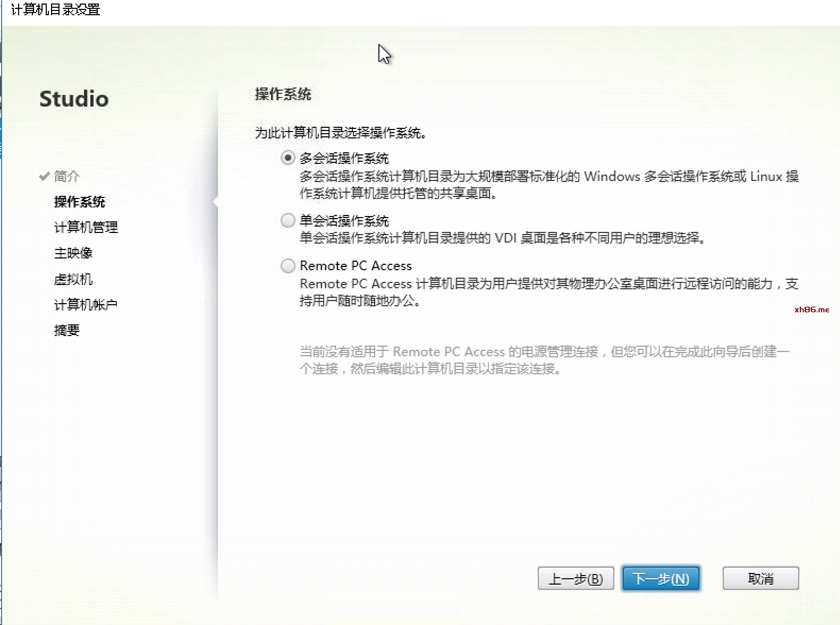
Task: Open the 计算机帐户 step in sidebar
Action: click(86, 305)
